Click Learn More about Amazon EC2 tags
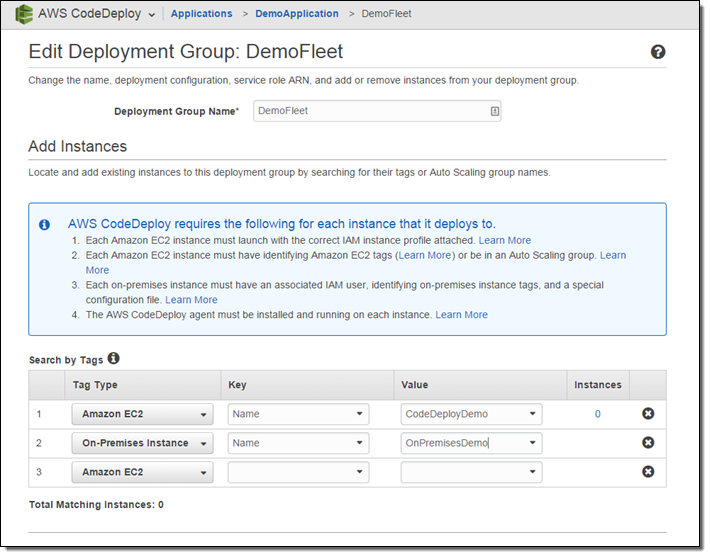The width and height of the screenshot is (710, 557). click(x=425, y=255)
